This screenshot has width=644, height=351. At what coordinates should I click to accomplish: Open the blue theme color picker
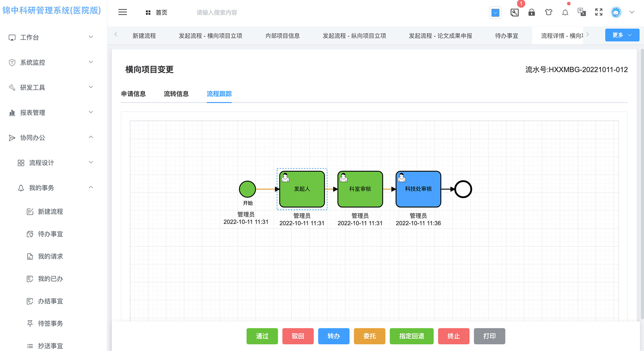coord(495,13)
